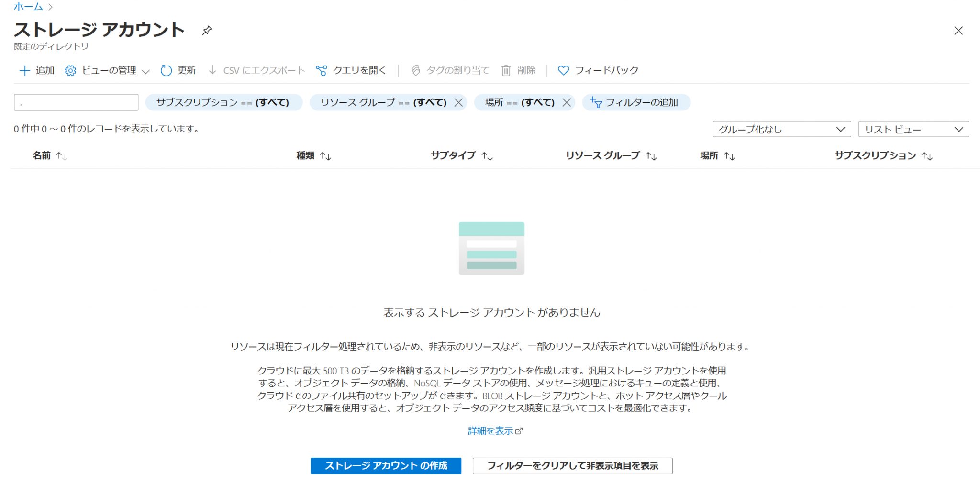Open リソース グループ == (すべて) filter
Screen dimensions: 980x484
(383, 102)
